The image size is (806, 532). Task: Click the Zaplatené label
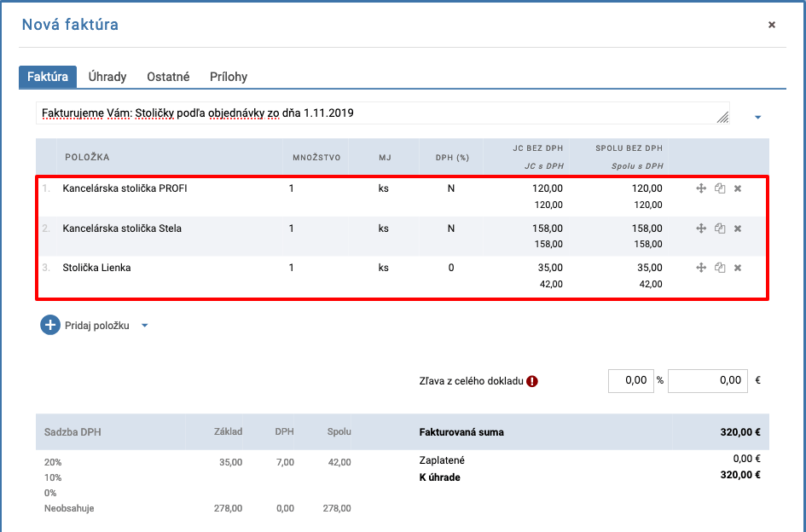(442, 460)
